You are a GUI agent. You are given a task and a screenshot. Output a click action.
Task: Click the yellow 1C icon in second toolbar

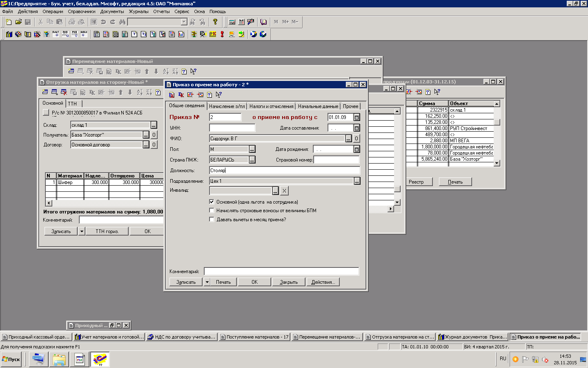click(213, 34)
